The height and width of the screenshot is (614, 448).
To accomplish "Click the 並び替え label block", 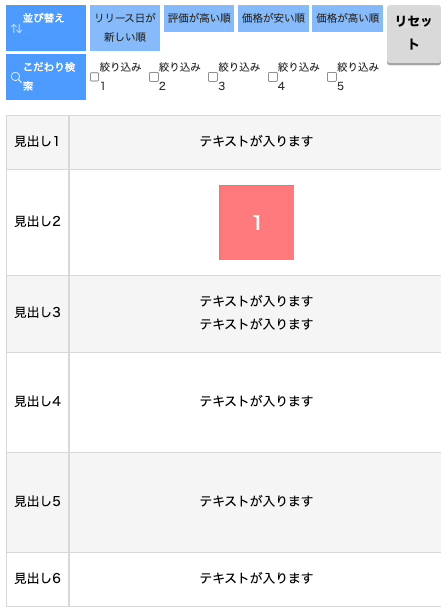I will (x=46, y=28).
